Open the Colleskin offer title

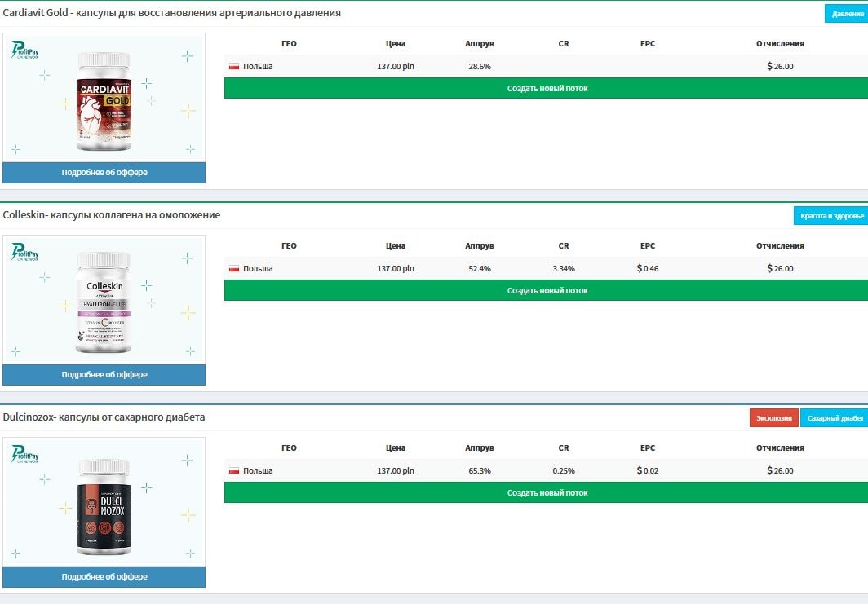click(111, 215)
